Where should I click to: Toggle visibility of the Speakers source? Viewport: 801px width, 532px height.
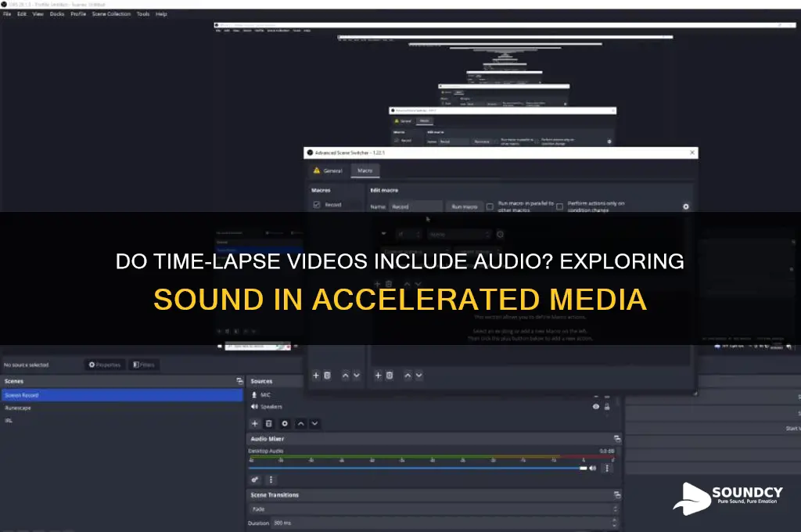(596, 407)
